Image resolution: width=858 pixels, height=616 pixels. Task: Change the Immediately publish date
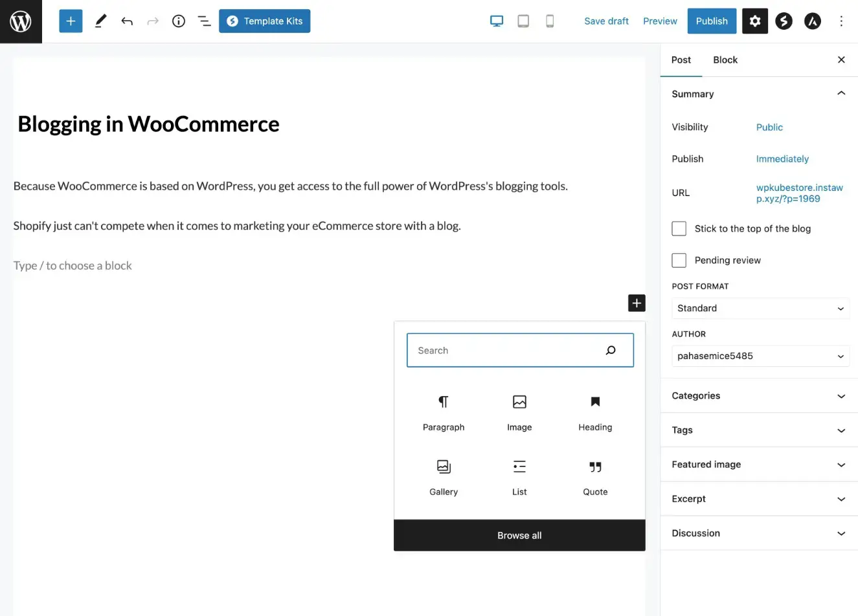coord(782,159)
